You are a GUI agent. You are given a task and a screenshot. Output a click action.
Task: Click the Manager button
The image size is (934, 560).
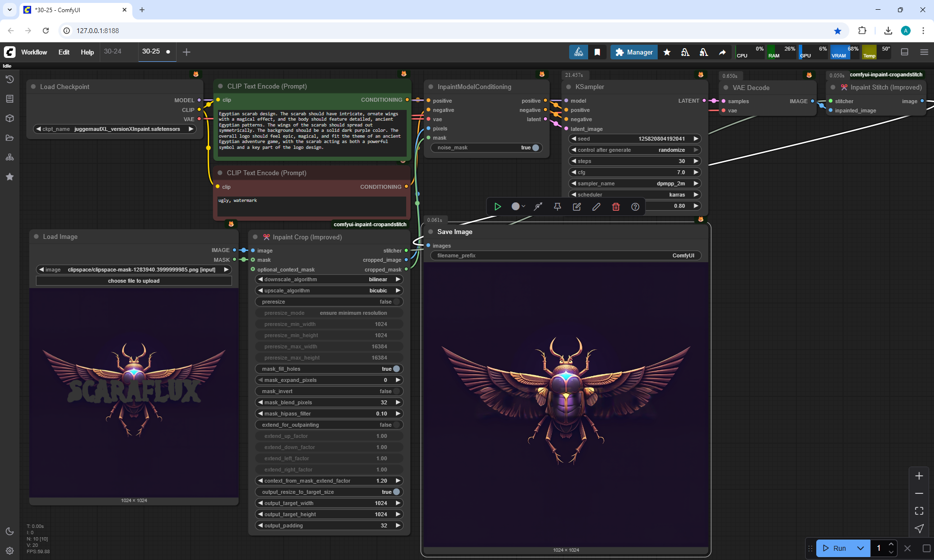tap(634, 52)
